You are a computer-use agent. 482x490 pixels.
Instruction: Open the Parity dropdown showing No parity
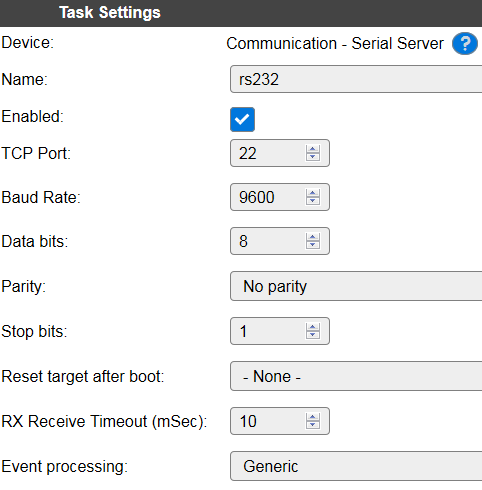click(x=356, y=286)
